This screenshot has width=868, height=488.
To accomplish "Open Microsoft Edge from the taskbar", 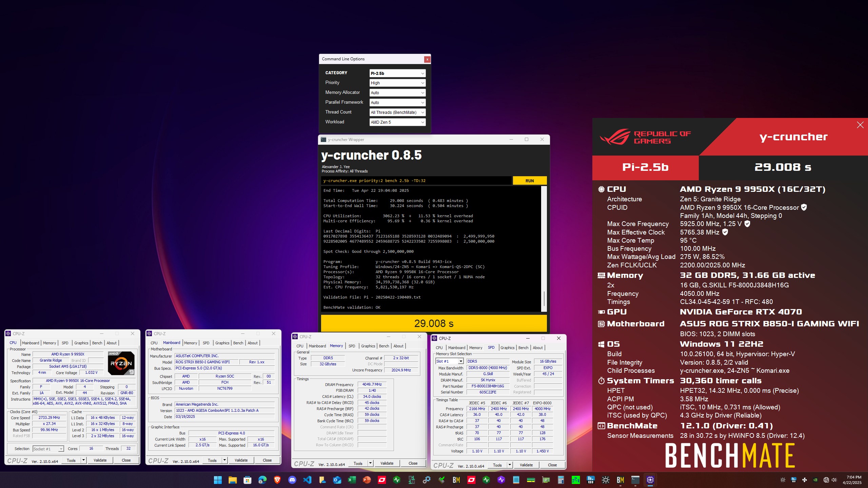I will pyautogui.click(x=262, y=480).
